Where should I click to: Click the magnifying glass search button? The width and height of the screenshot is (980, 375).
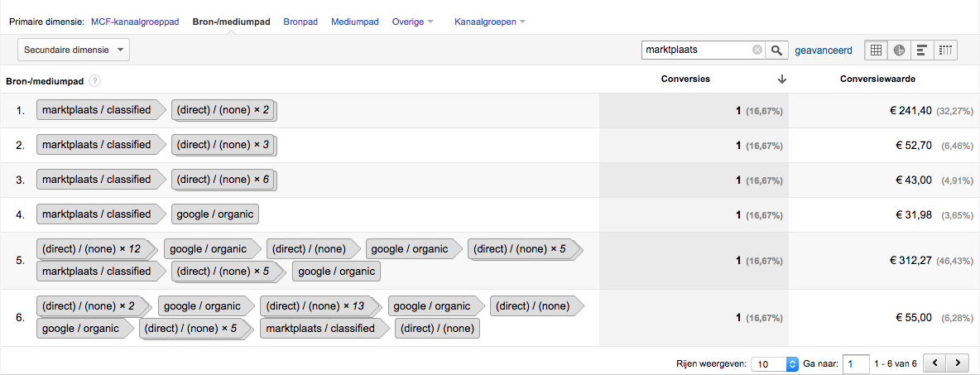[776, 50]
